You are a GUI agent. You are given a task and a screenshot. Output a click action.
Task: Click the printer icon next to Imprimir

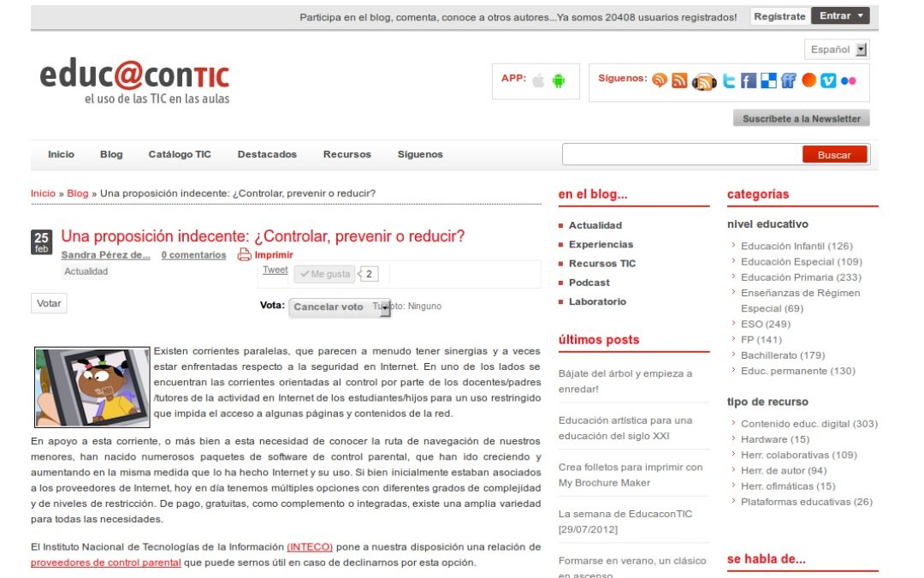tap(244, 255)
